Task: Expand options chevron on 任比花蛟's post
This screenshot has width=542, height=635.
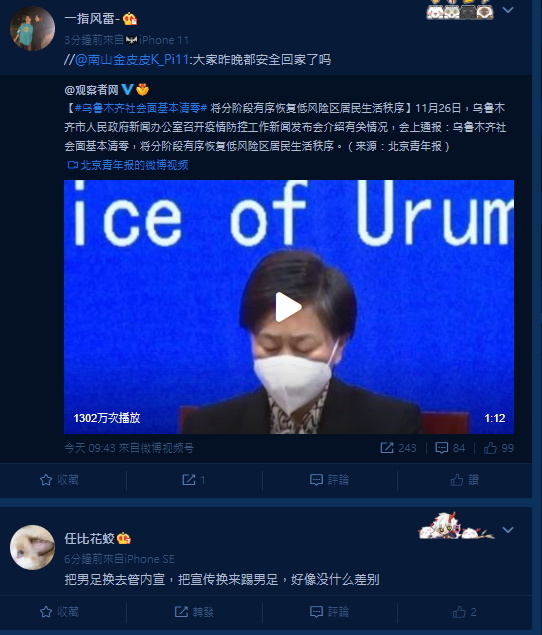Action: click(508, 529)
